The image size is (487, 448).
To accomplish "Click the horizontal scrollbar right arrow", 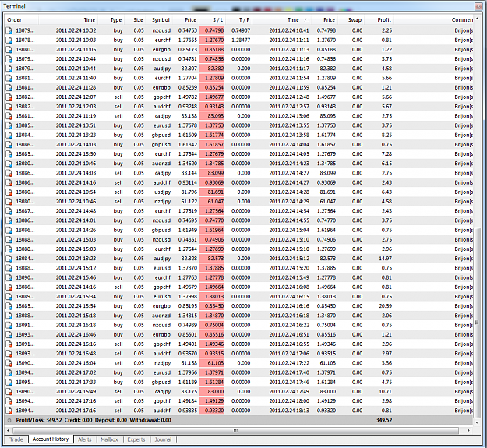I will point(469,431).
